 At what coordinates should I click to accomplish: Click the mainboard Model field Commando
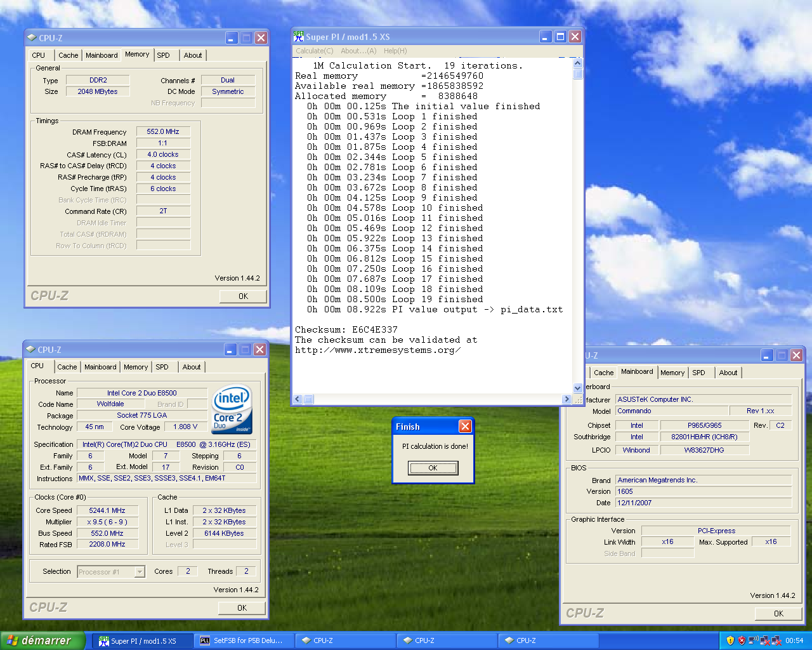671,411
